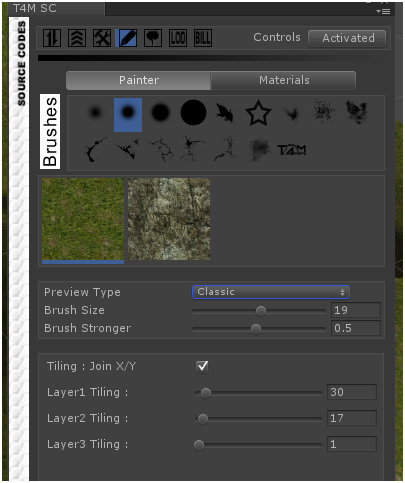Click the Brush Size slider handle
Image resolution: width=405 pixels, height=483 pixels.
[261, 311]
